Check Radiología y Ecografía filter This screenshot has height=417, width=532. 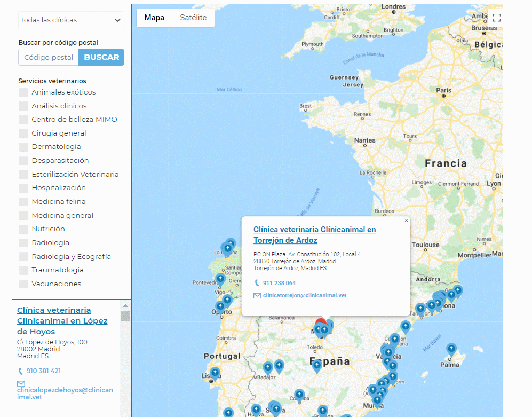(23, 256)
